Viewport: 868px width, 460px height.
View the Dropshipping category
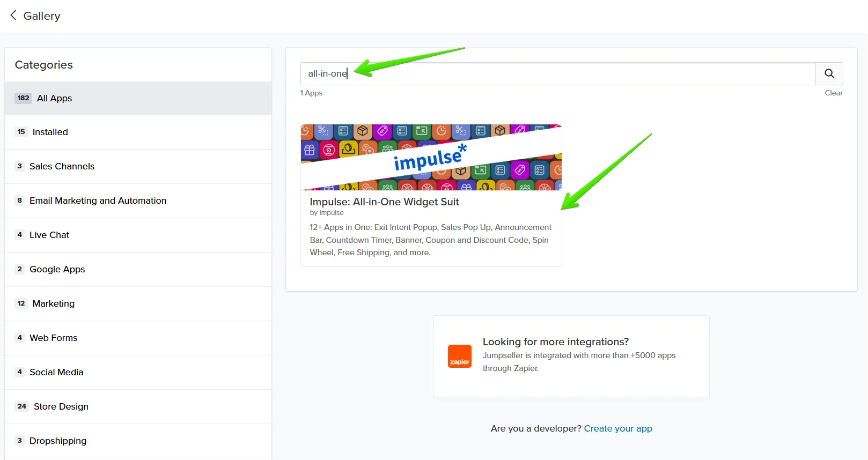[x=138, y=441]
